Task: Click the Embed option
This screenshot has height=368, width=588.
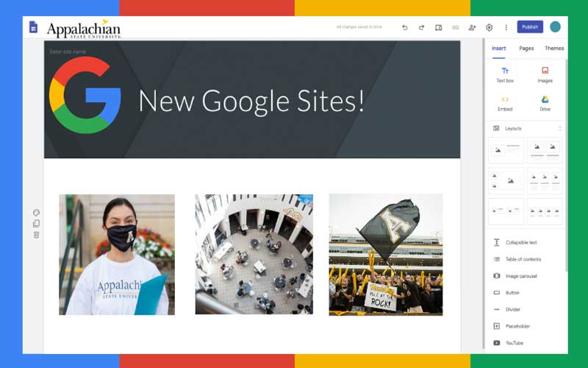Action: point(505,103)
